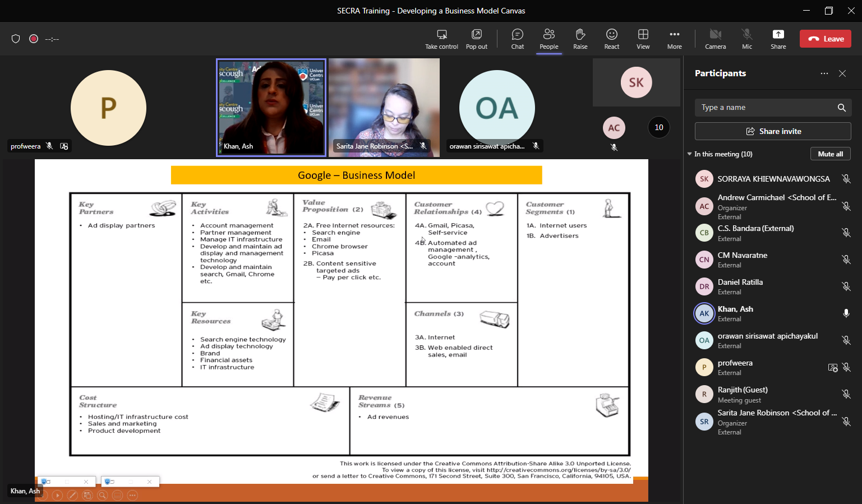
Task: Click mic icon for Ranjith (Guest)
Action: coord(846,394)
